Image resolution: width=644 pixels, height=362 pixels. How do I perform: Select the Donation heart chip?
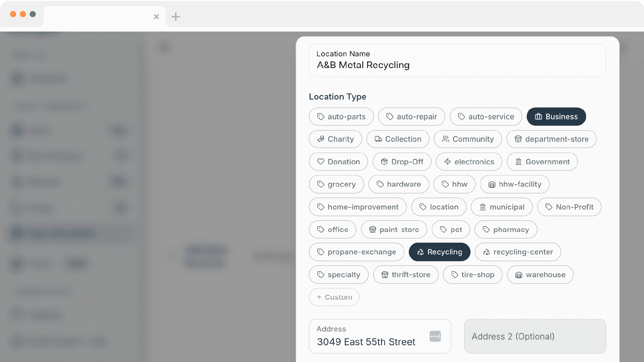click(x=338, y=162)
